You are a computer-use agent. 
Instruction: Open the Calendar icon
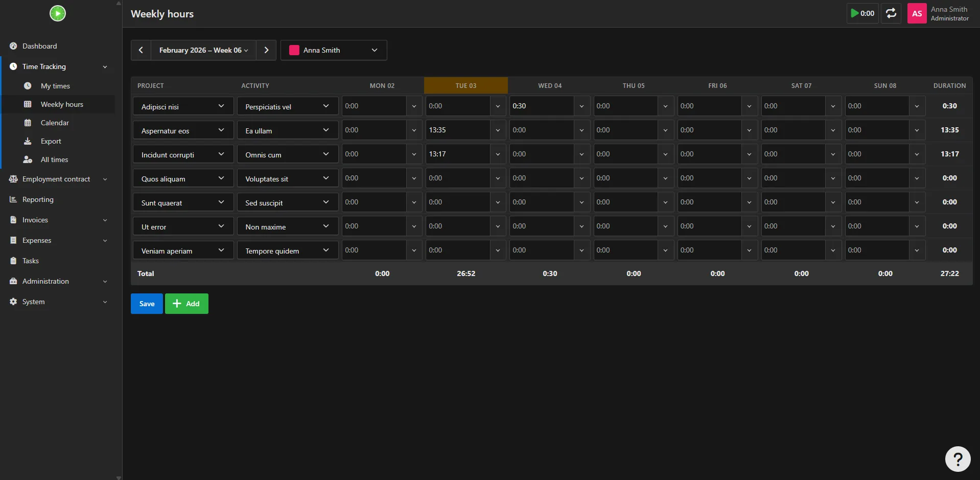28,123
